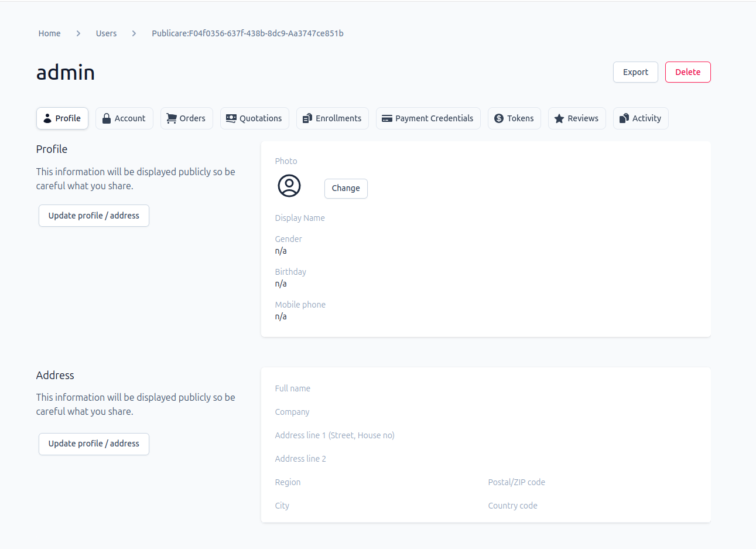Viewport: 756px width, 549px height.
Task: Click the 'Gender' field label
Action: [x=289, y=239]
